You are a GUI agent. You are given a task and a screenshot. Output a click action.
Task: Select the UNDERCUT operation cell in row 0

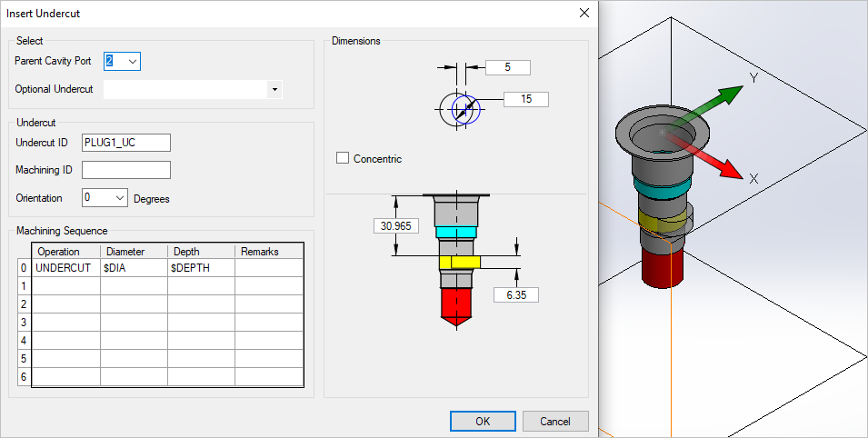coord(65,268)
